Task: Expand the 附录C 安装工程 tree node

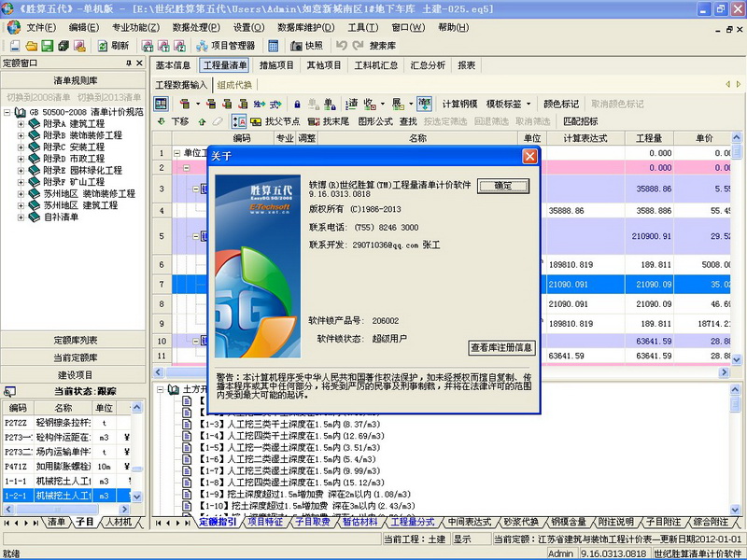Action: (21, 147)
